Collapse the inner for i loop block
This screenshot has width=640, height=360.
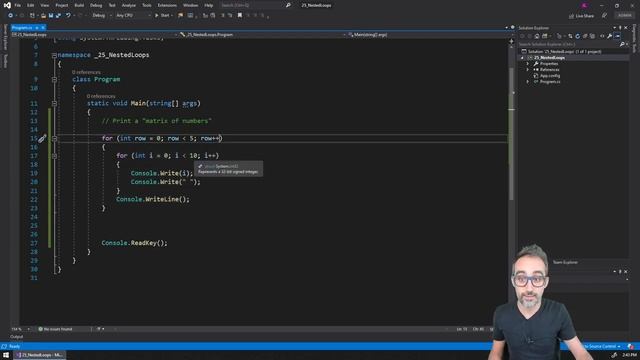(54, 156)
